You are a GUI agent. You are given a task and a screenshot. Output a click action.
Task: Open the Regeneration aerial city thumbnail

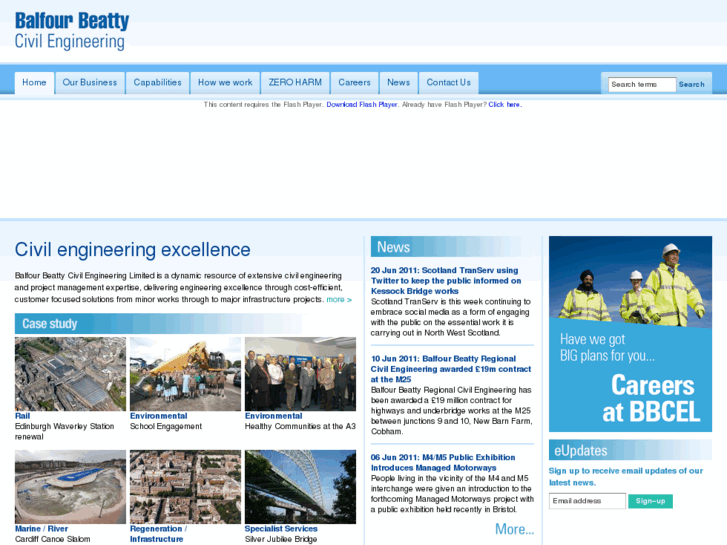coord(185,487)
